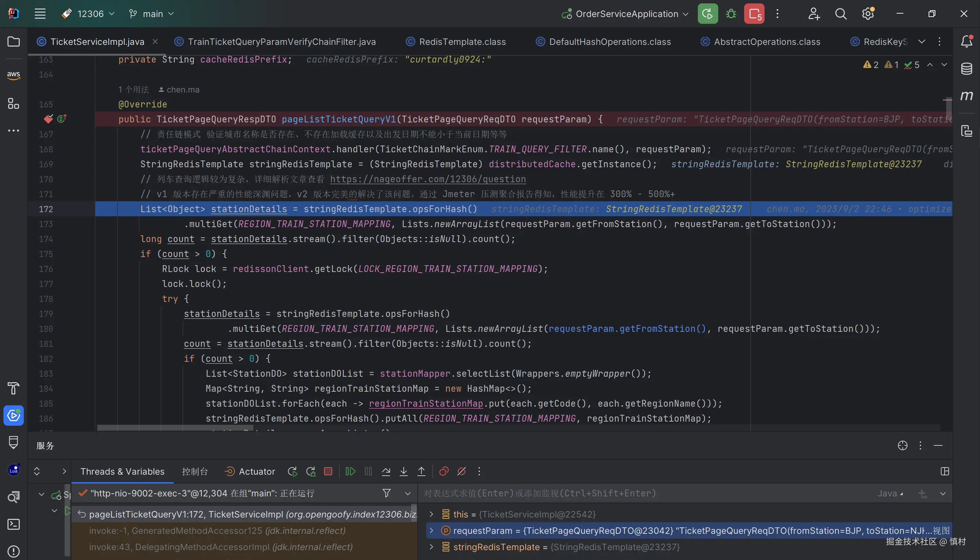The image size is (980, 560).
Task: Toggle the Mute Breakpoints button
Action: tap(462, 471)
